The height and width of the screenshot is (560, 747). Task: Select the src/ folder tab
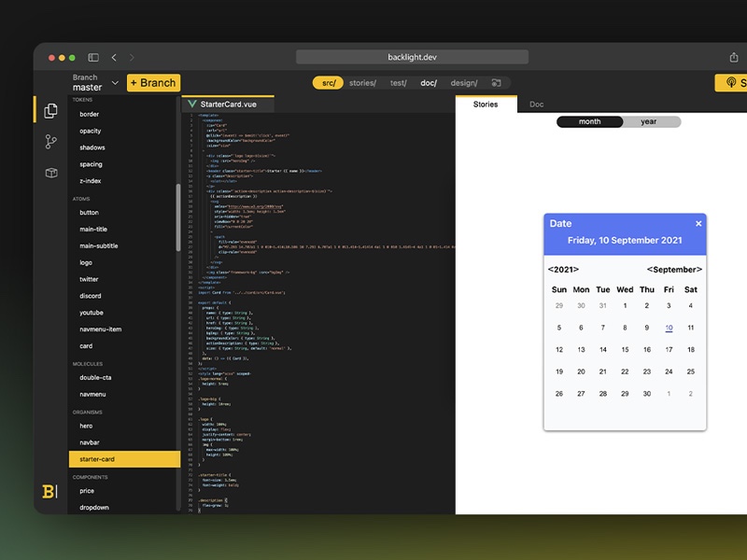tap(329, 83)
